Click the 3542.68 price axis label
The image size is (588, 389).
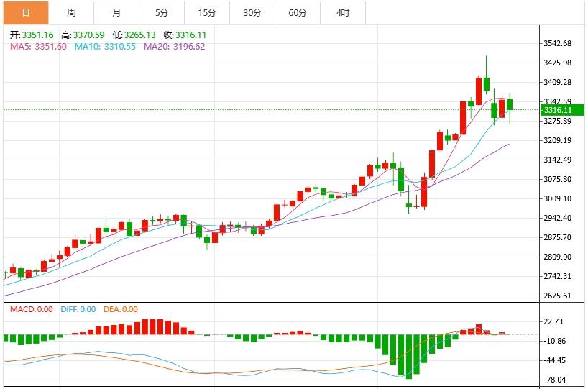point(558,43)
